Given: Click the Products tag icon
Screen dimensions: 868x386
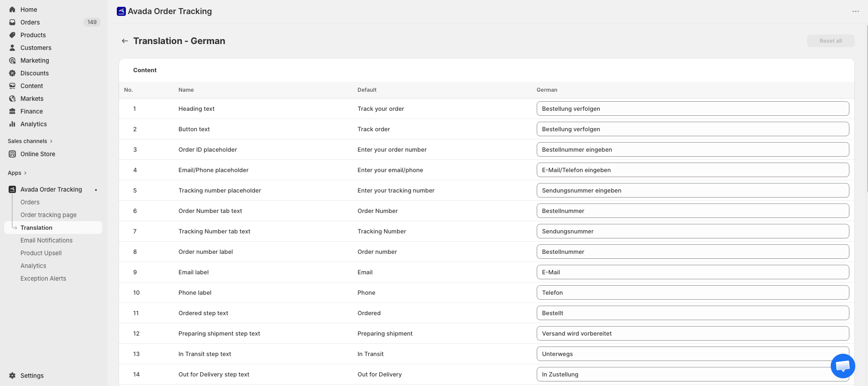Looking at the screenshot, I should point(12,35).
